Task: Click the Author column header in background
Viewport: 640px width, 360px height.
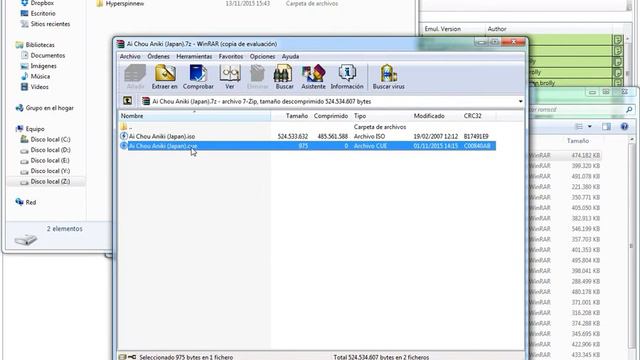Action: 497,29
